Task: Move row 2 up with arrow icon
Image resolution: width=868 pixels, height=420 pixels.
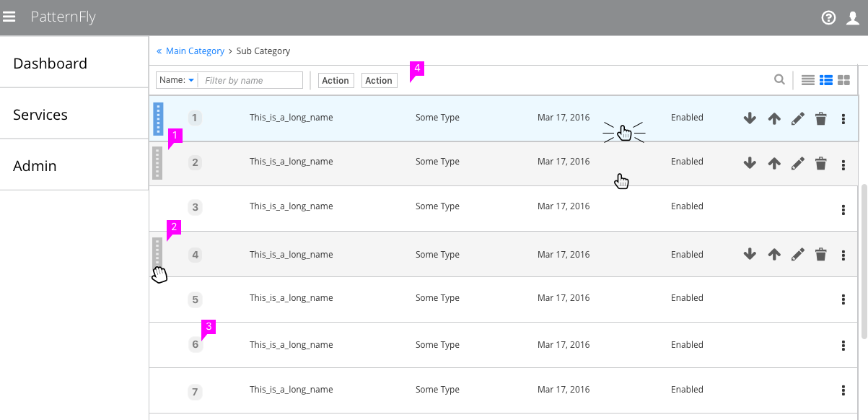Action: tap(774, 164)
